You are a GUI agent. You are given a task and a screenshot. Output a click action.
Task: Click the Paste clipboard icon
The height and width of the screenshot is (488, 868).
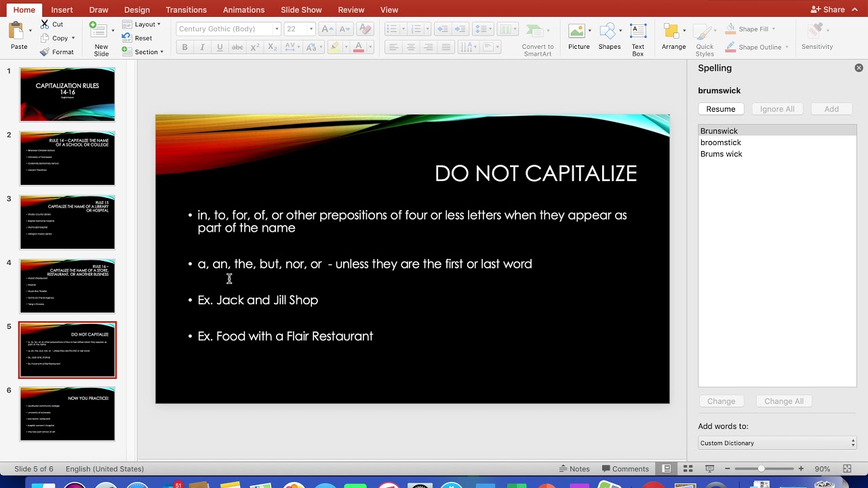coord(16,30)
